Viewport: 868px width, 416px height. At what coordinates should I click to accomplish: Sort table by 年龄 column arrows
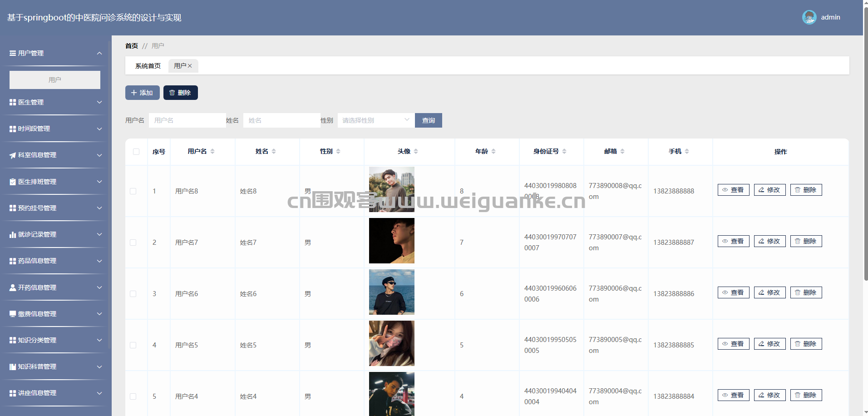pyautogui.click(x=493, y=152)
